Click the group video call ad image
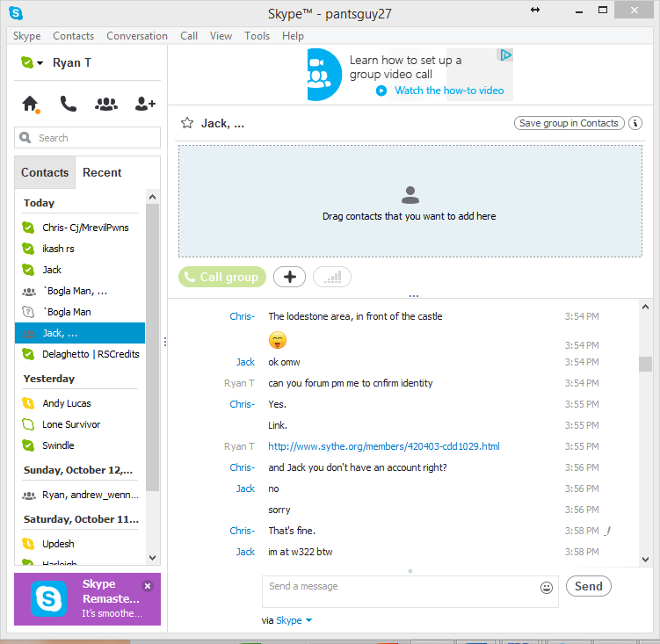Viewport: 660px width, 644px height. pos(324,75)
